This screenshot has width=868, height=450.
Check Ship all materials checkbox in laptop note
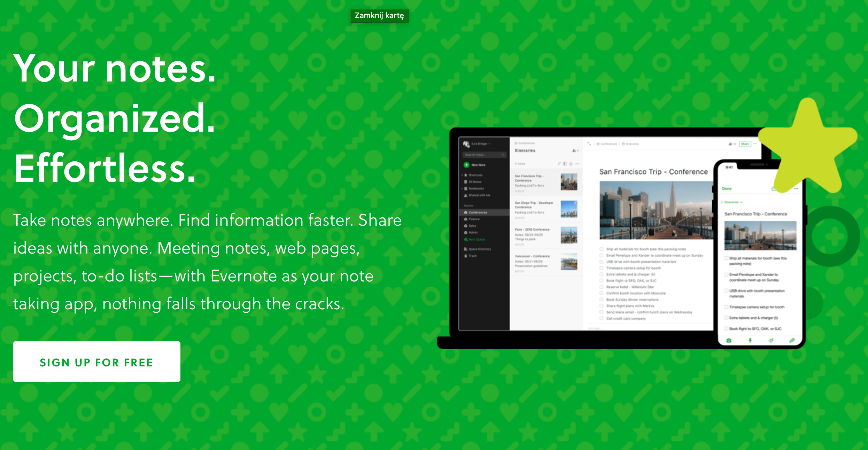pos(601,249)
